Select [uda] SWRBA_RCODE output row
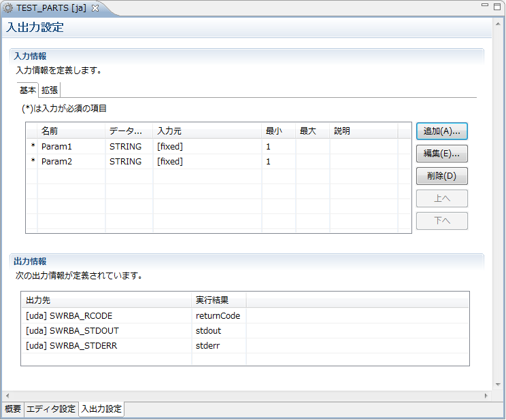The height and width of the screenshot is (420, 506). click(x=245, y=315)
